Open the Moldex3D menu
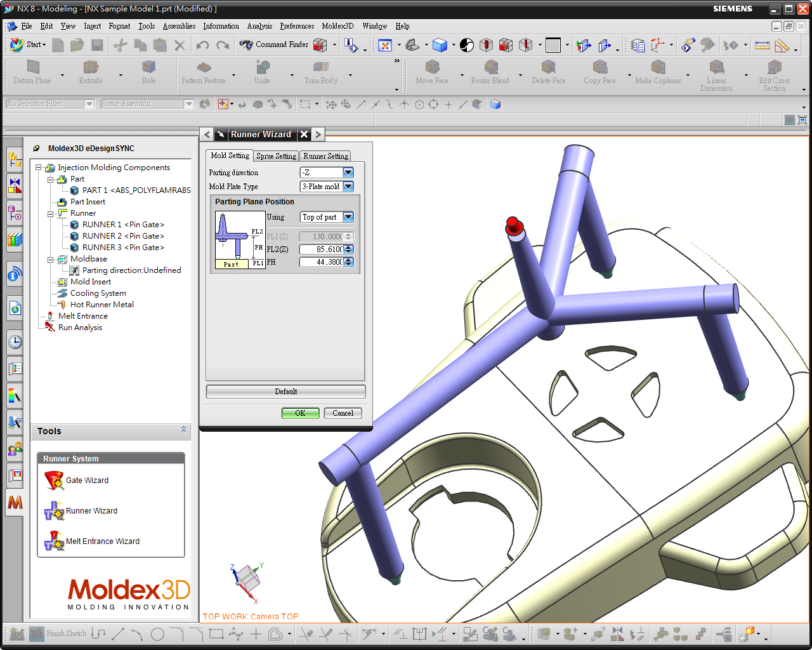Viewport: 812px width, 650px height. 337,26
